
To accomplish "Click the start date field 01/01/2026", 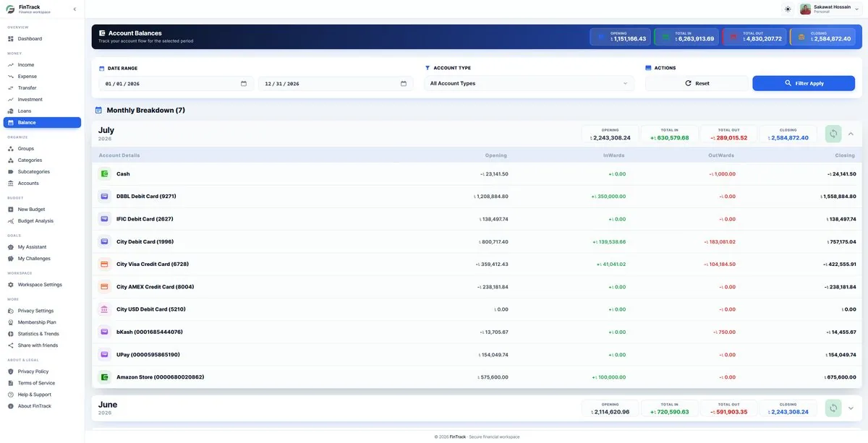I will click(x=176, y=84).
